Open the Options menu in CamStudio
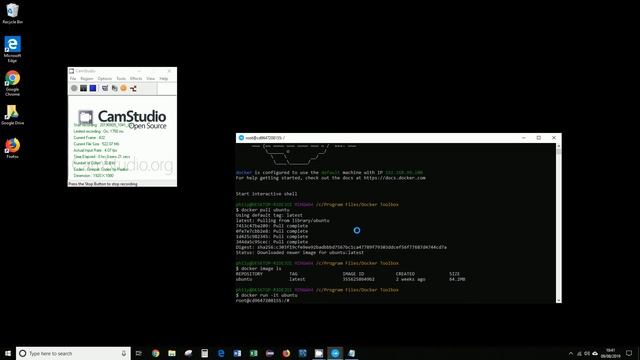640x360 pixels. (104, 78)
